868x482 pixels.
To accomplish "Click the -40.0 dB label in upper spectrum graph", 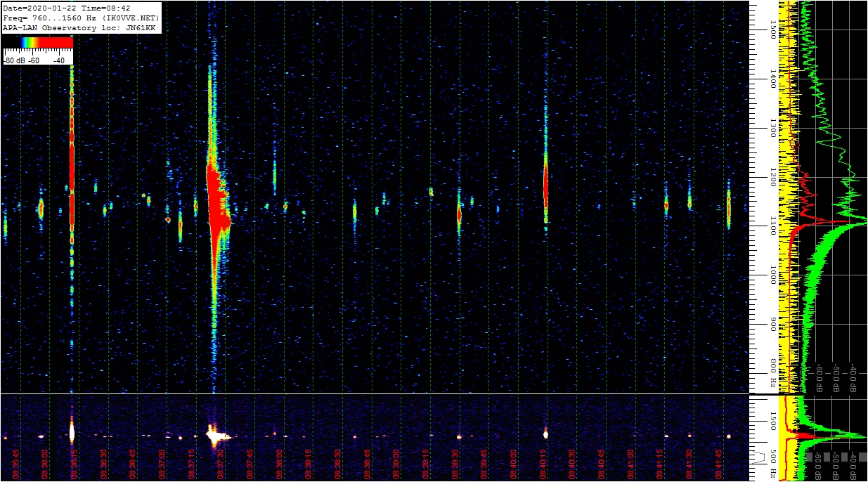I will 854,377.
